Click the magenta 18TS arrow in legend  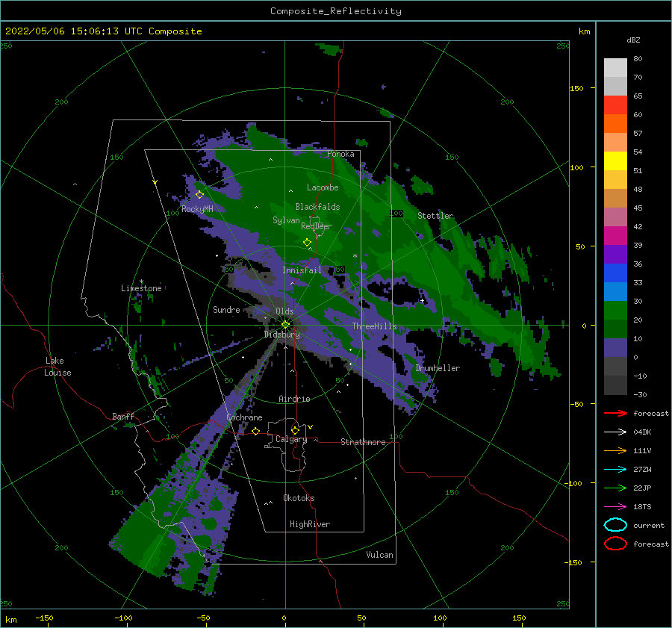point(615,507)
